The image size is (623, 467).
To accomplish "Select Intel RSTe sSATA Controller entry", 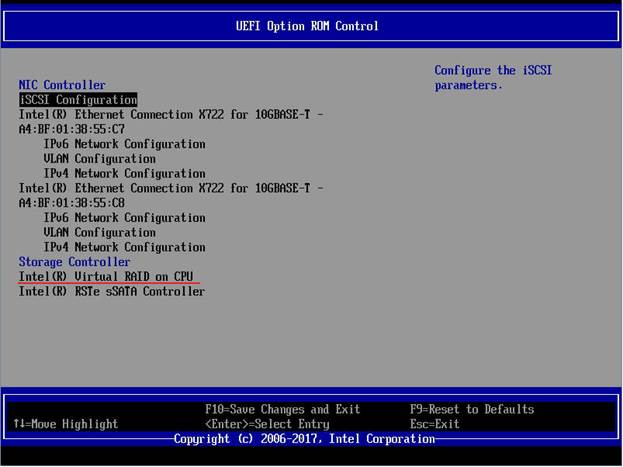I will [x=111, y=291].
